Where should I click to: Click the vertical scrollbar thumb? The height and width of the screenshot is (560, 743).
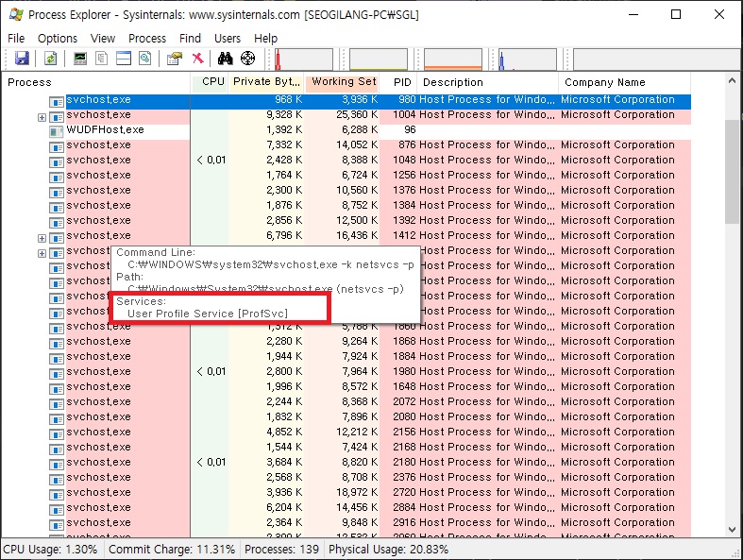click(732, 172)
